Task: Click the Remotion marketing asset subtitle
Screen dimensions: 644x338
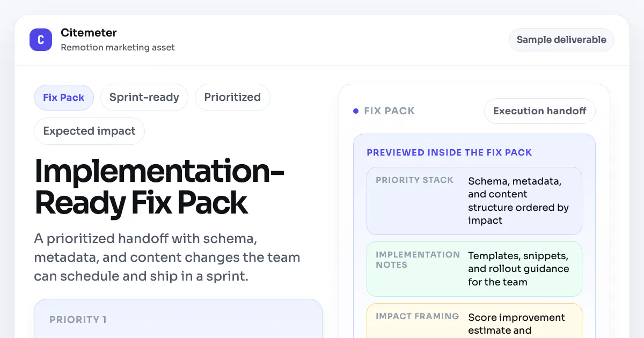Action: pyautogui.click(x=118, y=47)
